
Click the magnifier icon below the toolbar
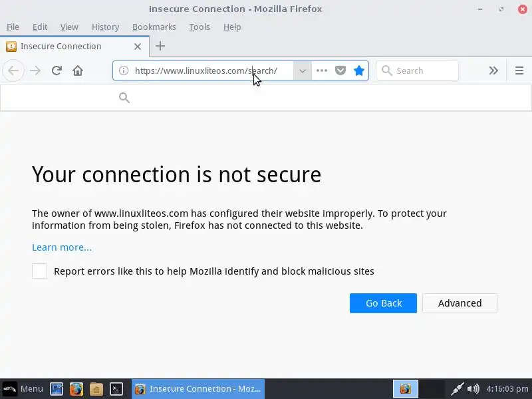tap(124, 98)
